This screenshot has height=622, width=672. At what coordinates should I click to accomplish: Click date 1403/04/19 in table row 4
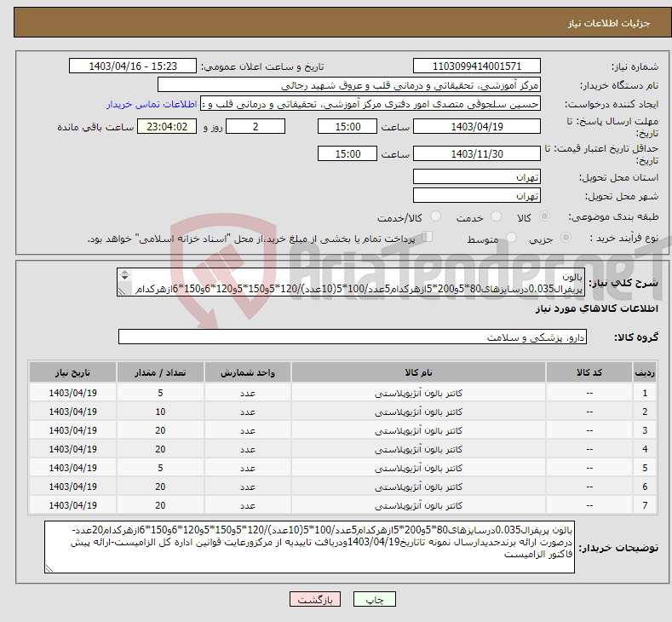(73, 449)
